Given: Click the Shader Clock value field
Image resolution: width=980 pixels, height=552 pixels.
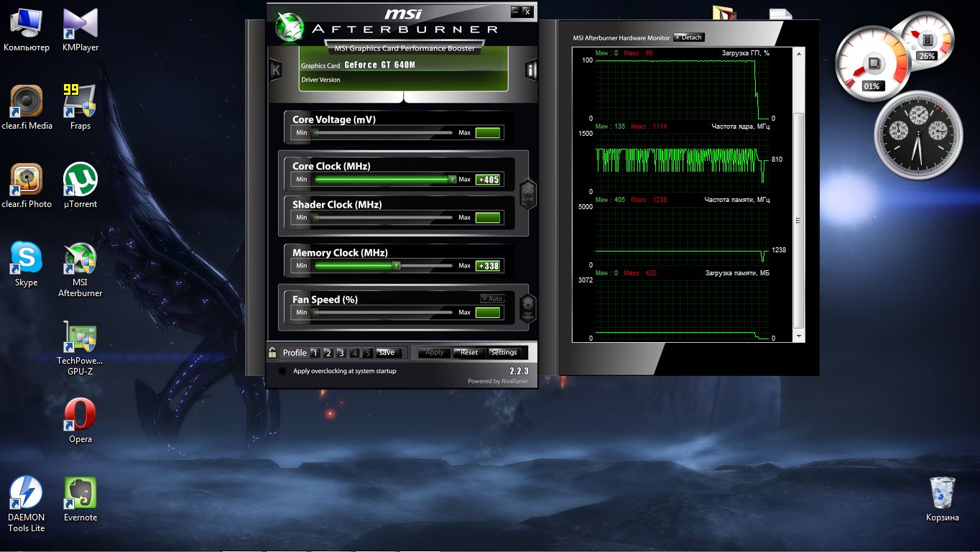Looking at the screenshot, I should point(488,217).
